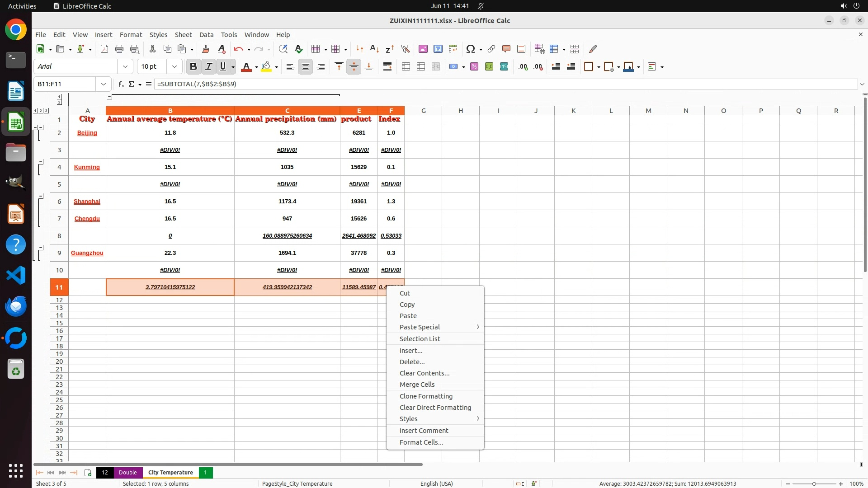Click the Beijing hyperlink cell
Image resolution: width=868 pixels, height=488 pixels.
(x=87, y=132)
